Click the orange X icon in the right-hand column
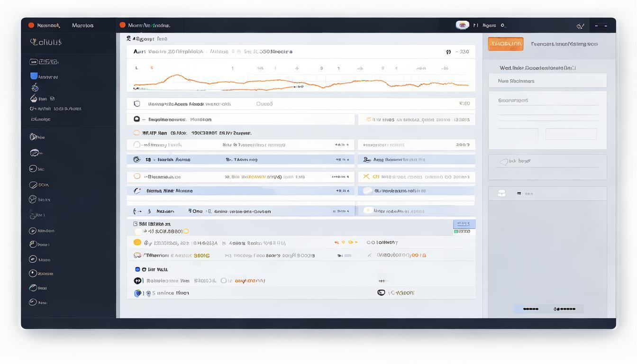 [366, 176]
